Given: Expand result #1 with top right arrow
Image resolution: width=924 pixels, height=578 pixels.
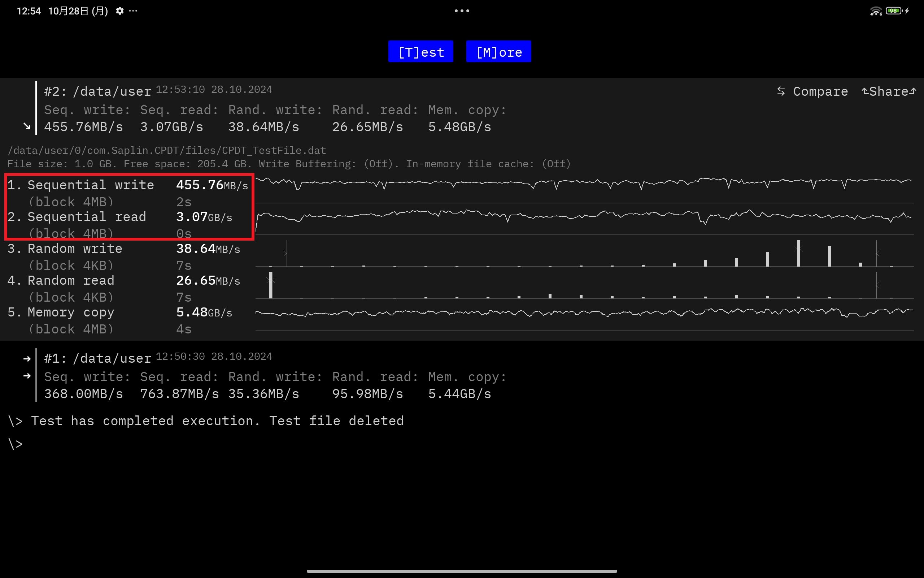Looking at the screenshot, I should [x=27, y=359].
